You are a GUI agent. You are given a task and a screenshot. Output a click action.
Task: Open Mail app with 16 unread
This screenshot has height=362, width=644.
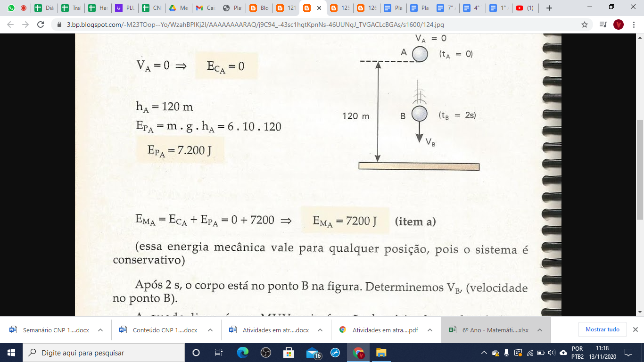pos(313,353)
